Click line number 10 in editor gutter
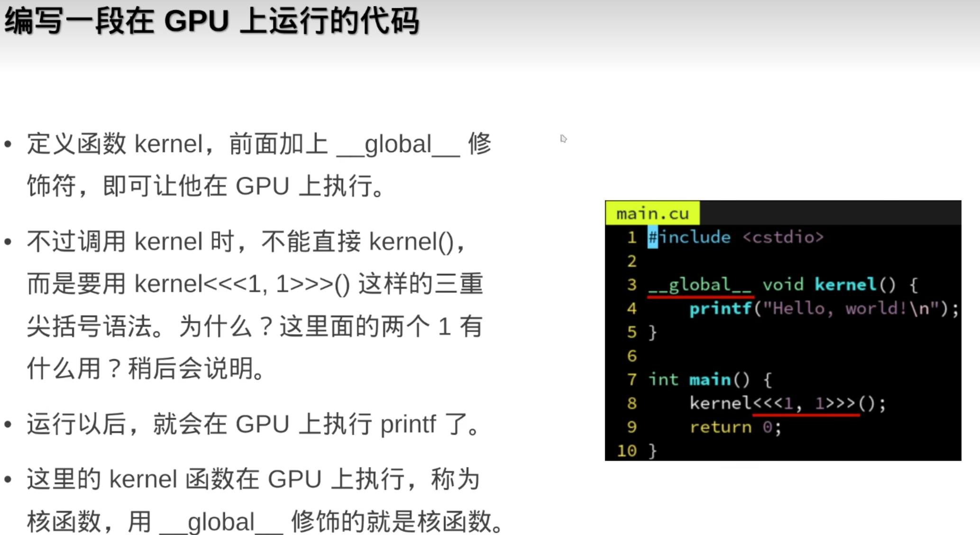This screenshot has height=535, width=980. point(627,451)
